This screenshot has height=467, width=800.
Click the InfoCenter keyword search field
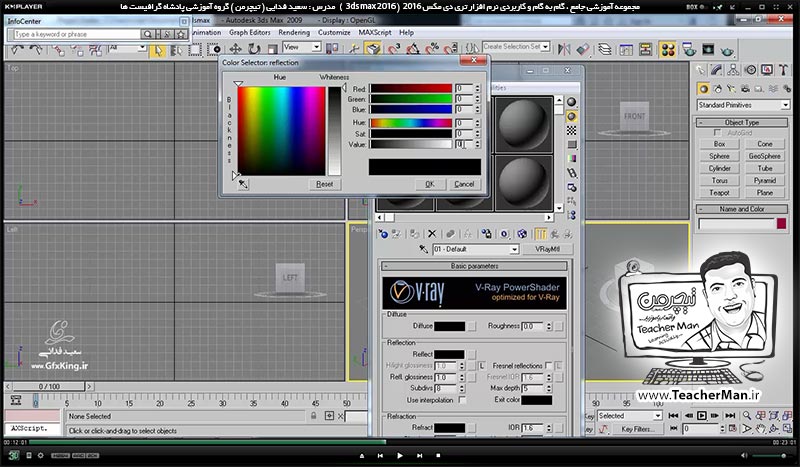coord(77,34)
